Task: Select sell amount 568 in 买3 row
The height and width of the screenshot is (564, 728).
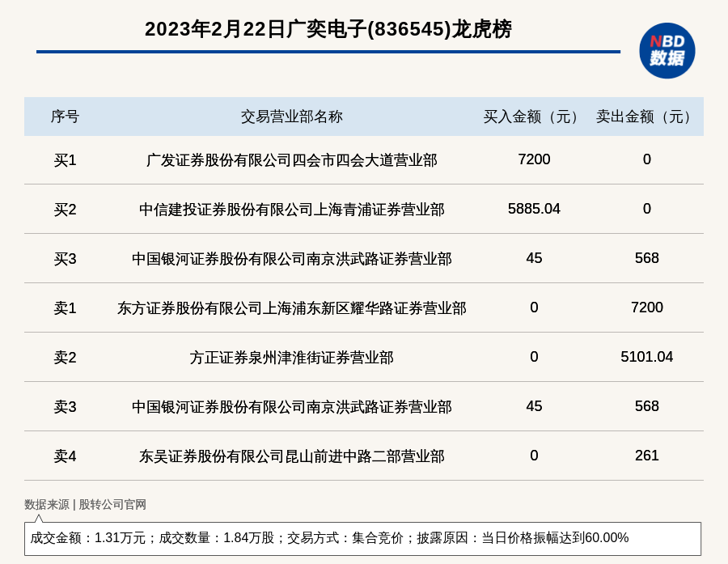Action: (647, 258)
